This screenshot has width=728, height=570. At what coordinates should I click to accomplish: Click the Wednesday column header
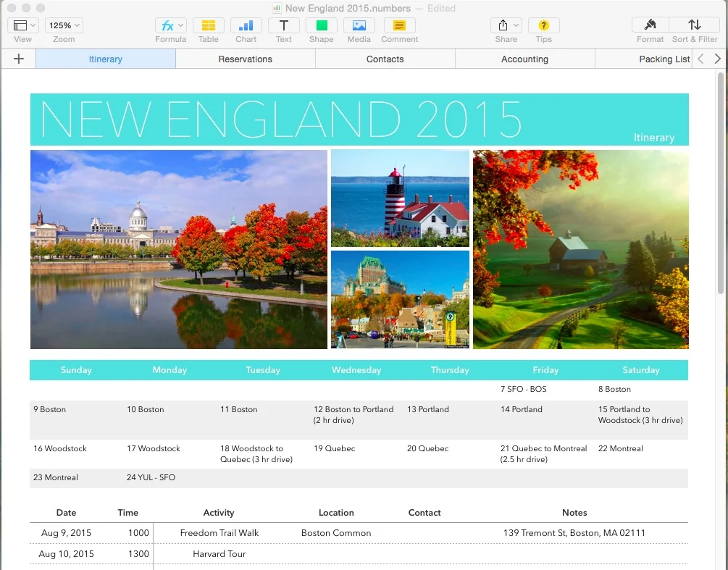[x=356, y=370]
